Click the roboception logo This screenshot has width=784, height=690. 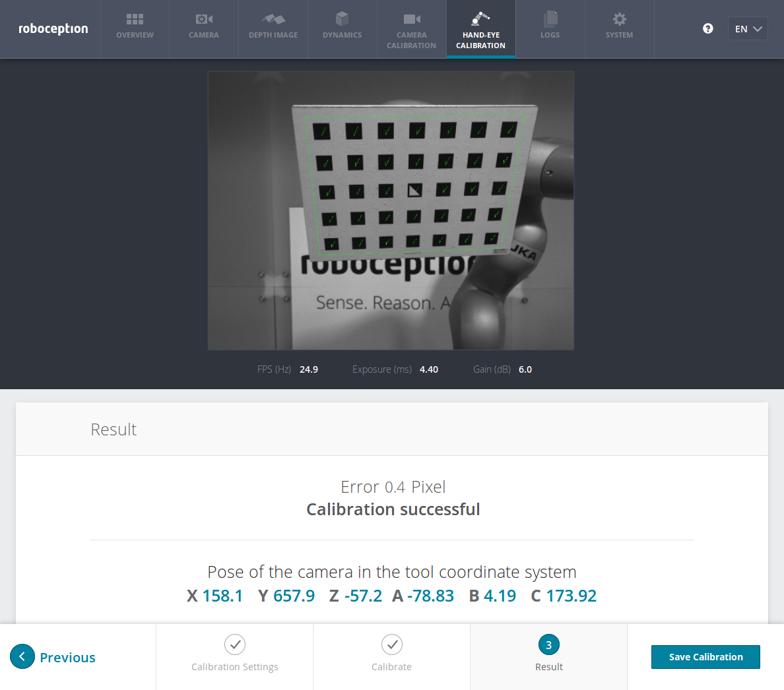(53, 29)
